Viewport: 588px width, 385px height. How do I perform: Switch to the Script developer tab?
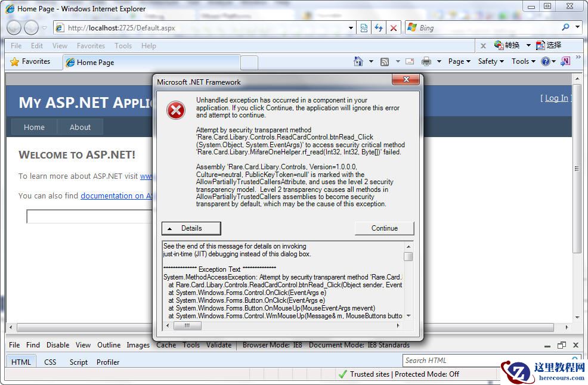tap(78, 362)
